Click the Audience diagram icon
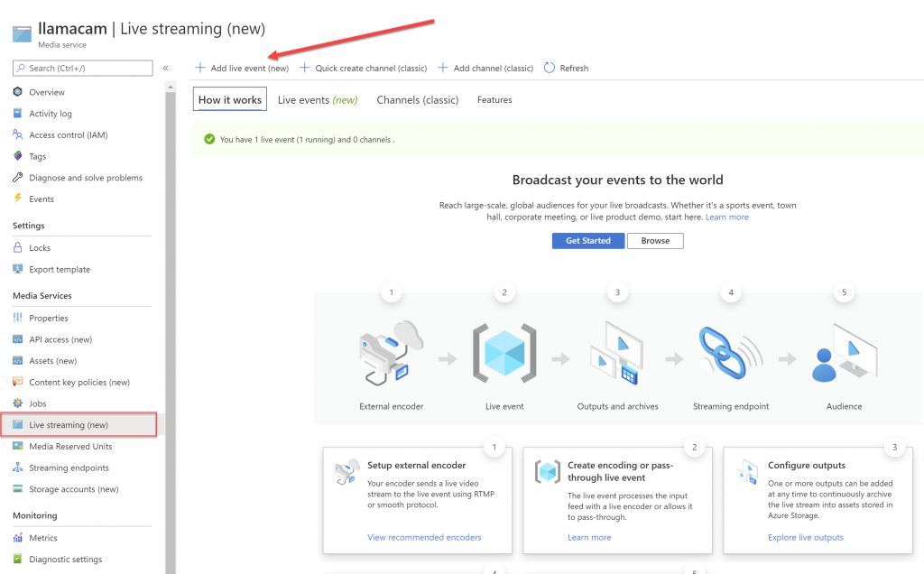The width and height of the screenshot is (924, 574). click(844, 353)
